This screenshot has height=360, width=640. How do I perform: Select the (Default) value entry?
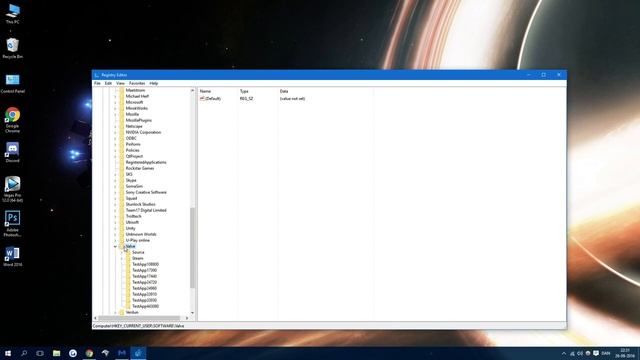click(x=211, y=99)
